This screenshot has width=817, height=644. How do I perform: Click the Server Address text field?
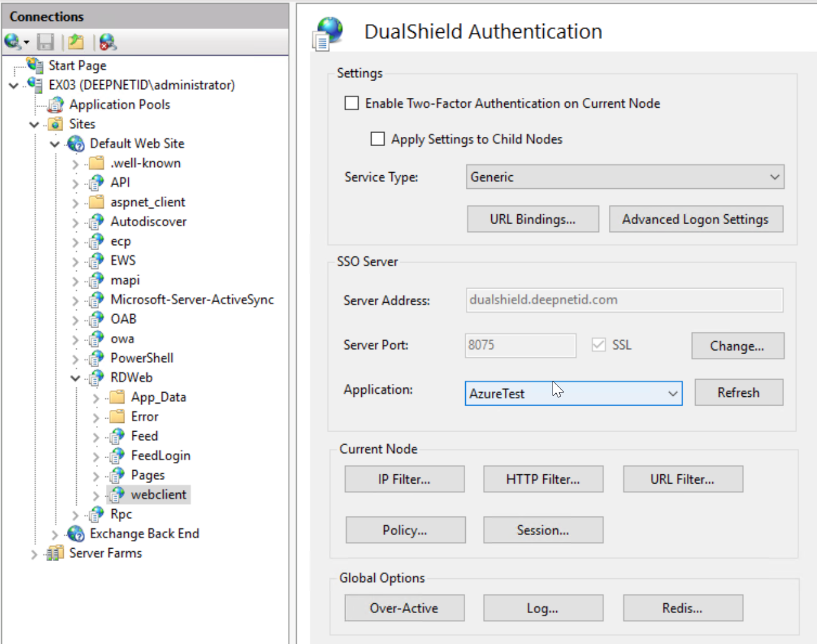624,300
